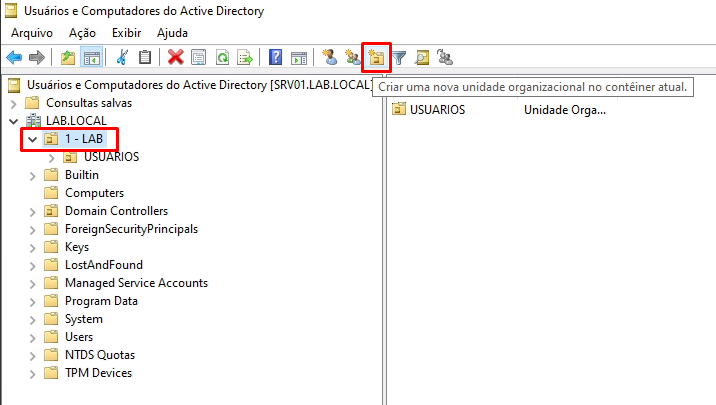Click the up one level folder icon
The image size is (716, 405).
67,58
